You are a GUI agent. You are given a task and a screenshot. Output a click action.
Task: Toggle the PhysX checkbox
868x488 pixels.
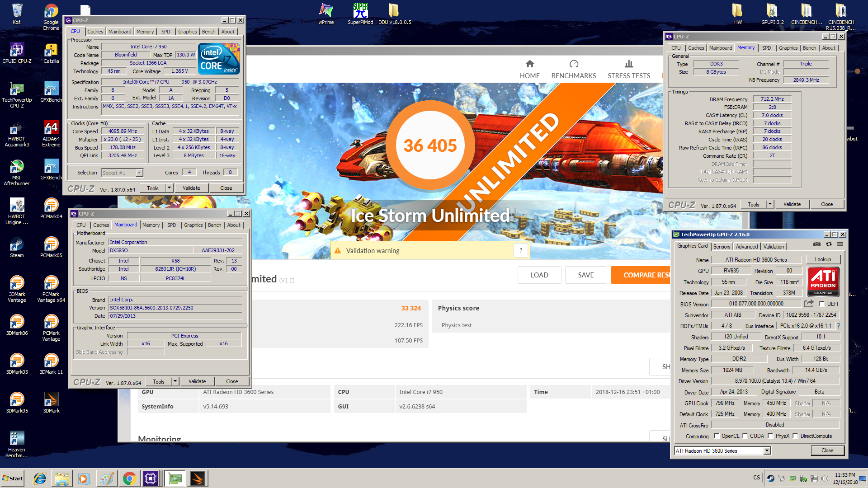(x=770, y=436)
